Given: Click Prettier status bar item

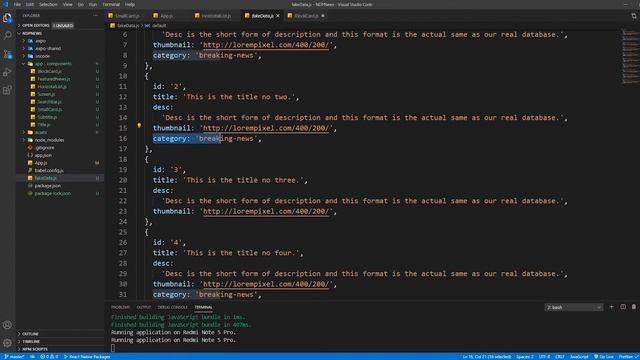Looking at the screenshot, I should pos(628,357).
